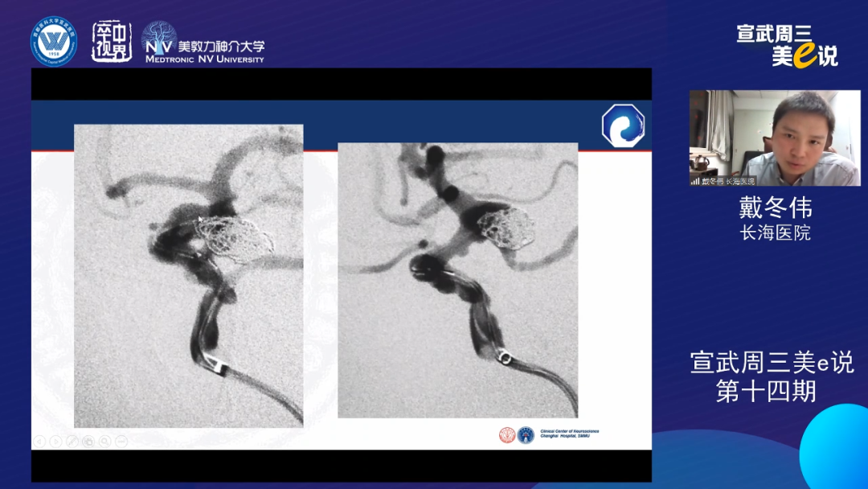Open the slideshow pen tool
The width and height of the screenshot is (868, 489).
72,442
